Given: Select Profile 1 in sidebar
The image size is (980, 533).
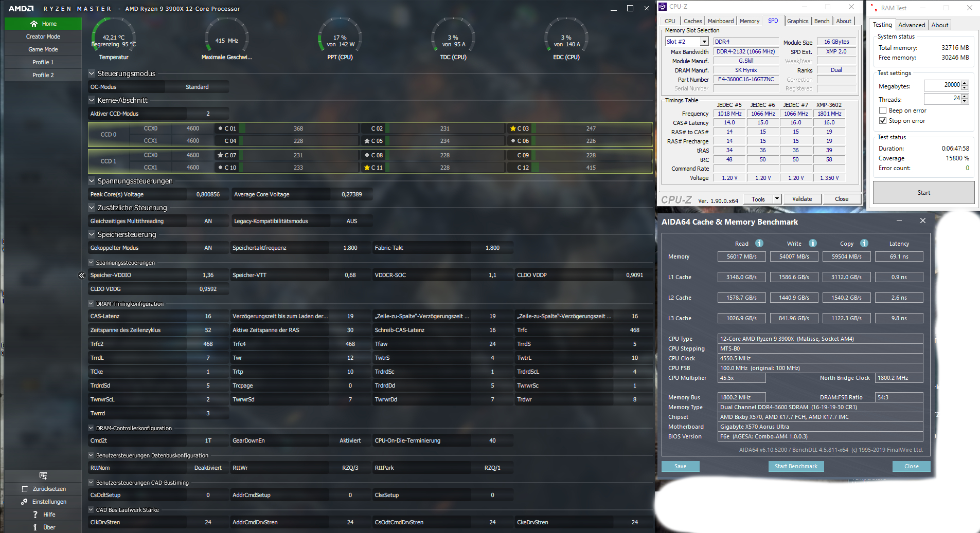Looking at the screenshot, I should coord(43,62).
